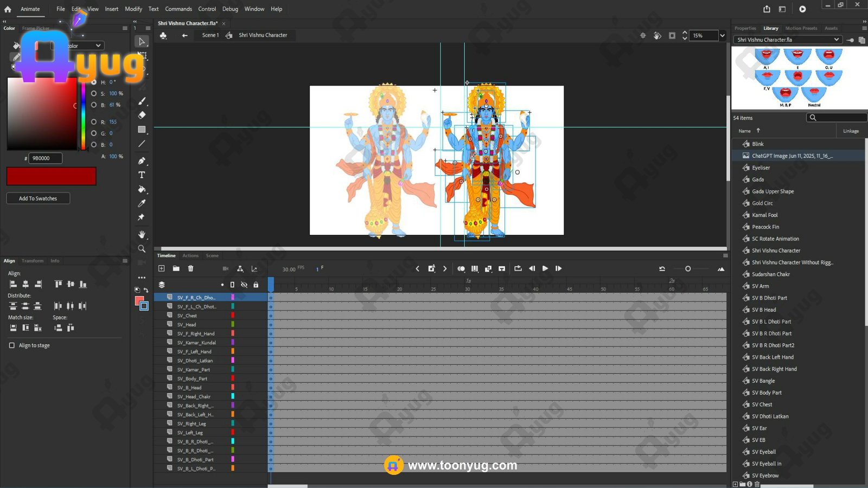Click the red color preview swatch
868x488 pixels.
(52, 176)
